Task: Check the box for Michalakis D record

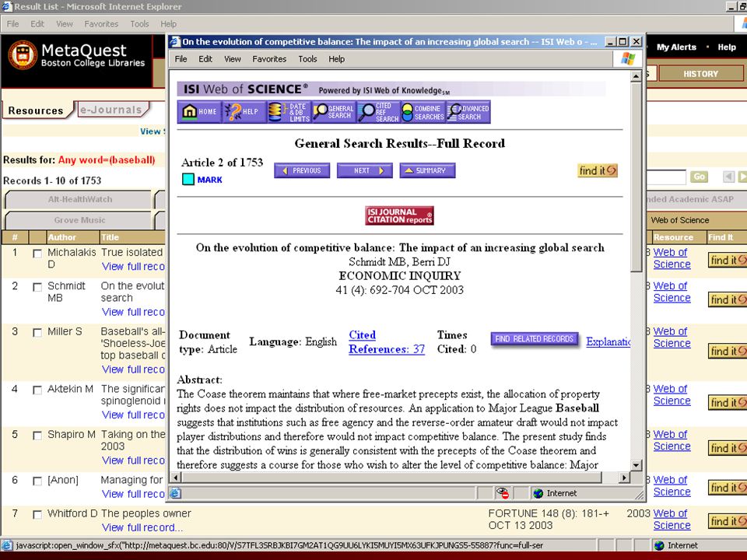Action: click(x=37, y=254)
